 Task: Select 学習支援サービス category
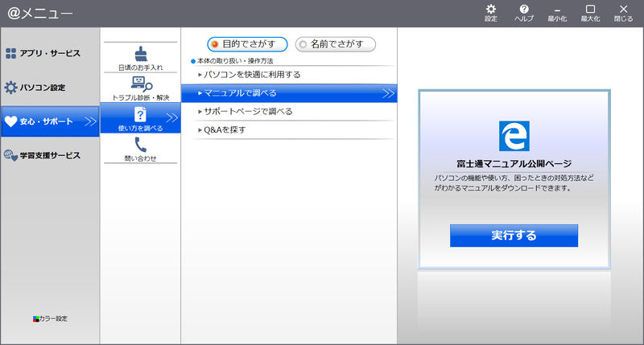(x=50, y=155)
